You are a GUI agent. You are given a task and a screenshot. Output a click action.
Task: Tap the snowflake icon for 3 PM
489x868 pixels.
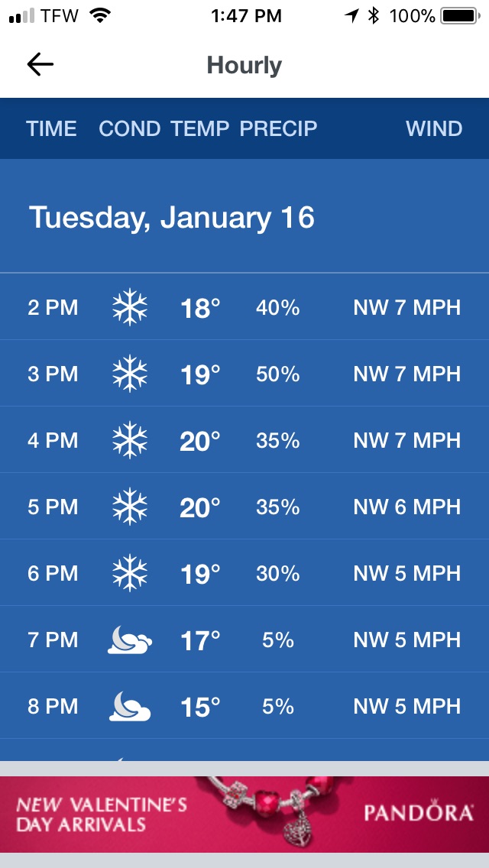[130, 374]
